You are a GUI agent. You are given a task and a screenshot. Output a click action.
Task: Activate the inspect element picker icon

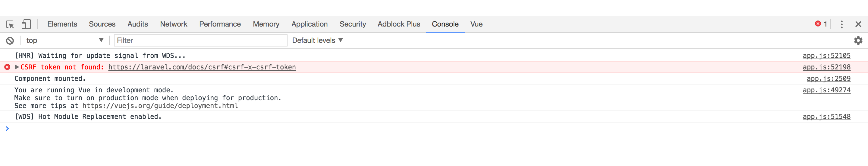tap(10, 24)
